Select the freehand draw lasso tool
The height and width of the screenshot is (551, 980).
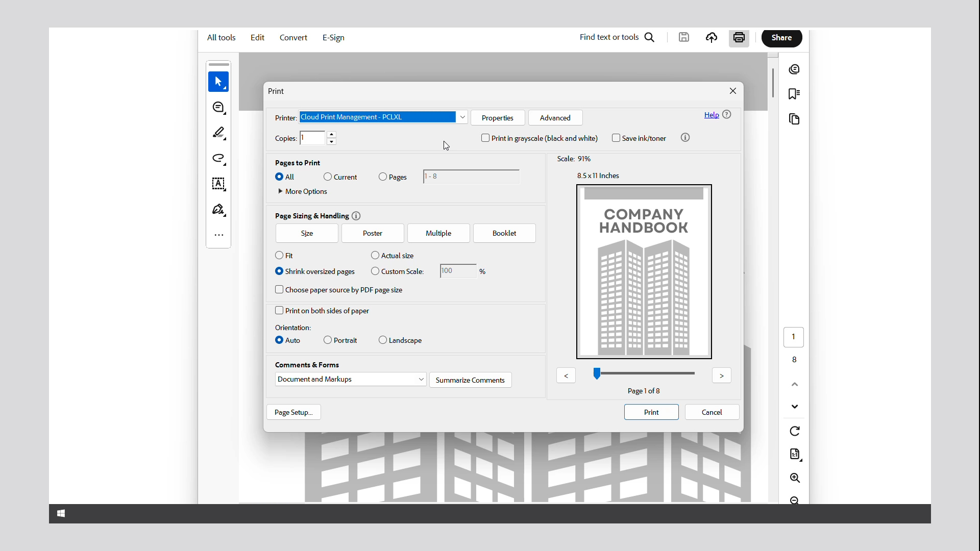click(x=218, y=159)
